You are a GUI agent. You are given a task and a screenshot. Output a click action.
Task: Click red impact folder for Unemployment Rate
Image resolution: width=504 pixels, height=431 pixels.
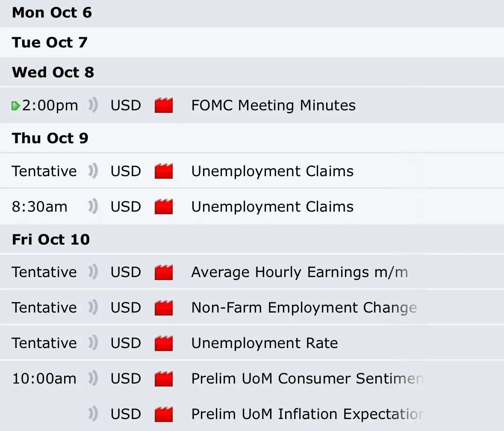[164, 343]
